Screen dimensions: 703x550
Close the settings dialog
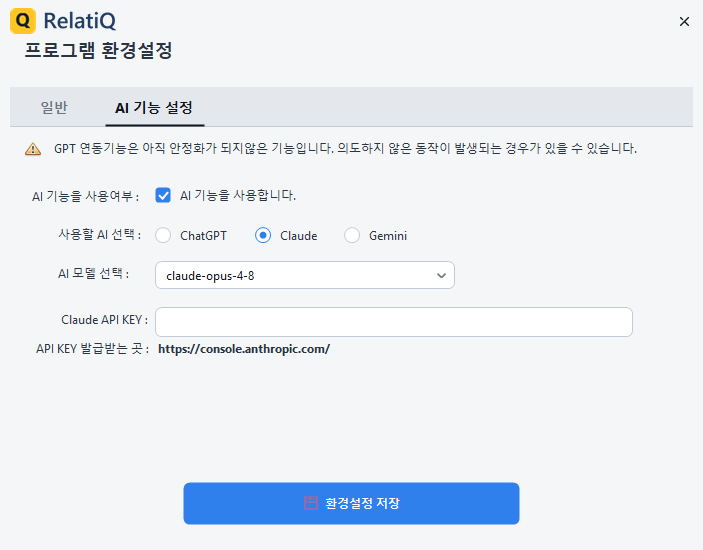point(684,22)
